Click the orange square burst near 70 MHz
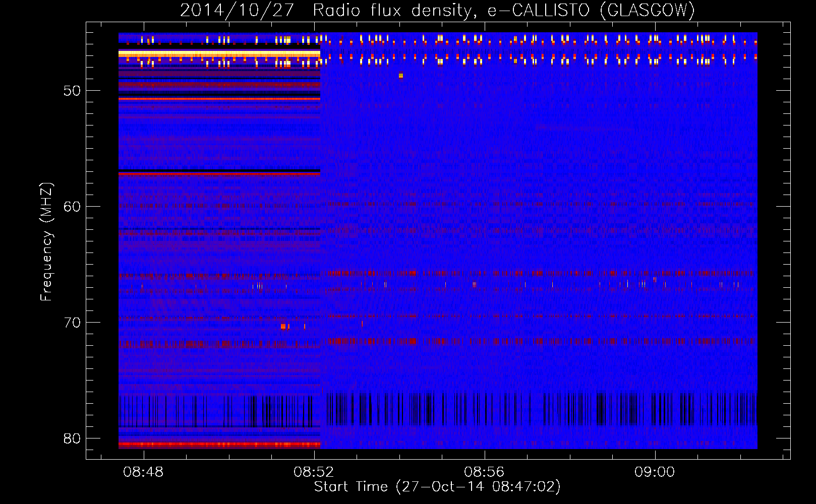816x504 pixels. pos(283,327)
